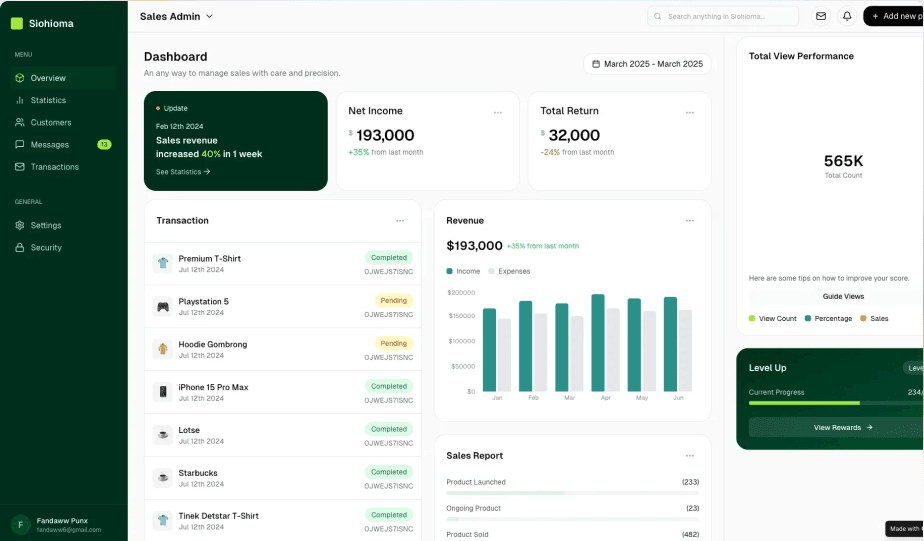This screenshot has width=924, height=541.
Task: Click the Playstation 5 gamepad icon
Action: pyautogui.click(x=162, y=306)
